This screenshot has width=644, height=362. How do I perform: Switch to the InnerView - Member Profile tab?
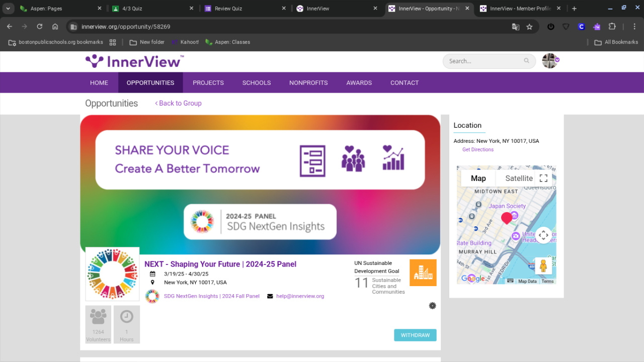(x=521, y=9)
